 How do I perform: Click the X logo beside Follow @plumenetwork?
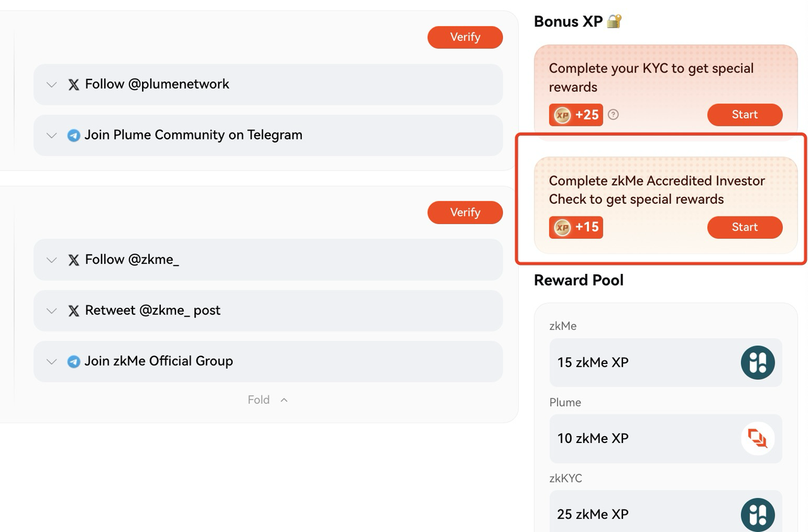click(x=74, y=85)
